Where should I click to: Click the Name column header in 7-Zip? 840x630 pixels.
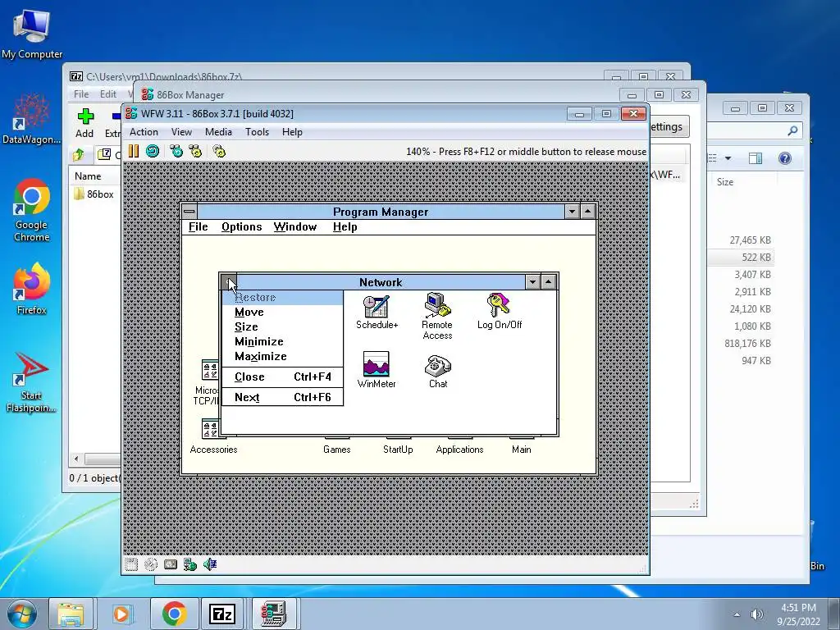coord(88,176)
